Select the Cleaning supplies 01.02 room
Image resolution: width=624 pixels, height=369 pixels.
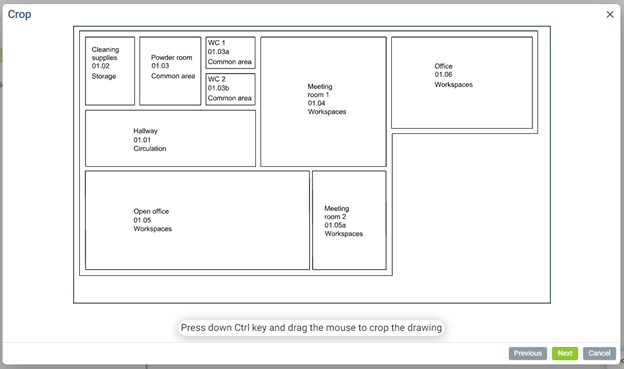pos(110,71)
